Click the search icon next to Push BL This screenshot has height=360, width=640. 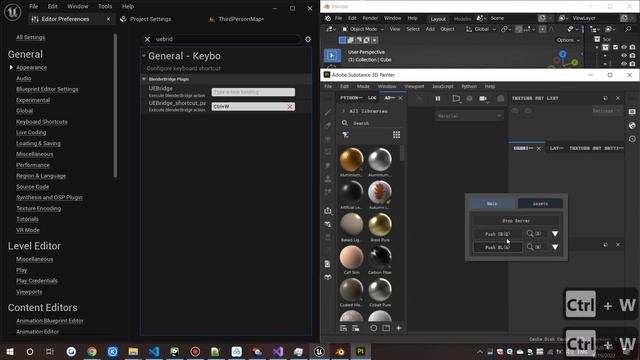point(530,247)
